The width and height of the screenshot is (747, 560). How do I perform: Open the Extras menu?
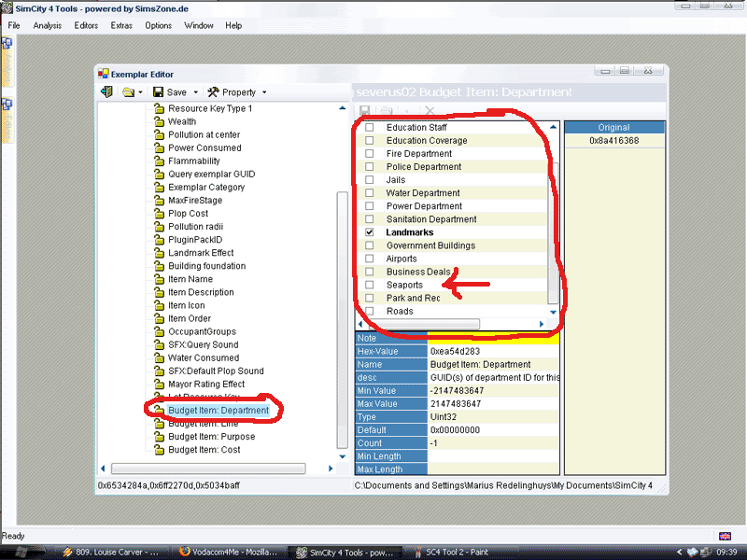(121, 26)
